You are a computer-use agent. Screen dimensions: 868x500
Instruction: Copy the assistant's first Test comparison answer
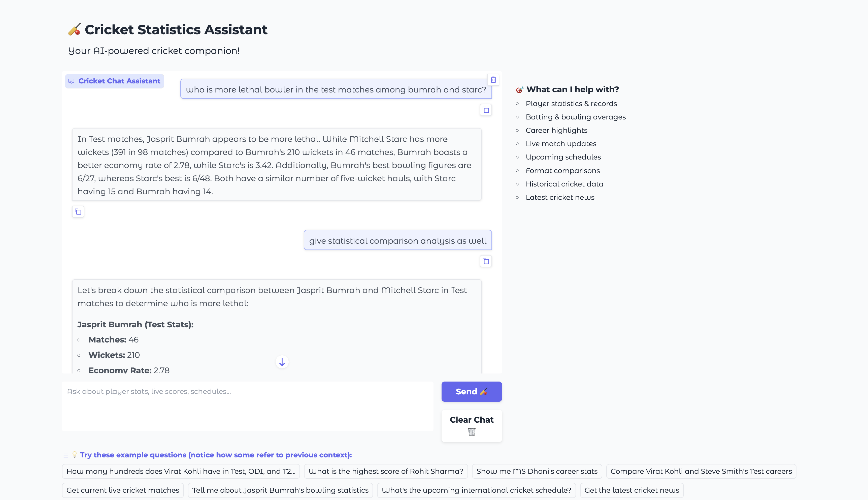coord(78,211)
